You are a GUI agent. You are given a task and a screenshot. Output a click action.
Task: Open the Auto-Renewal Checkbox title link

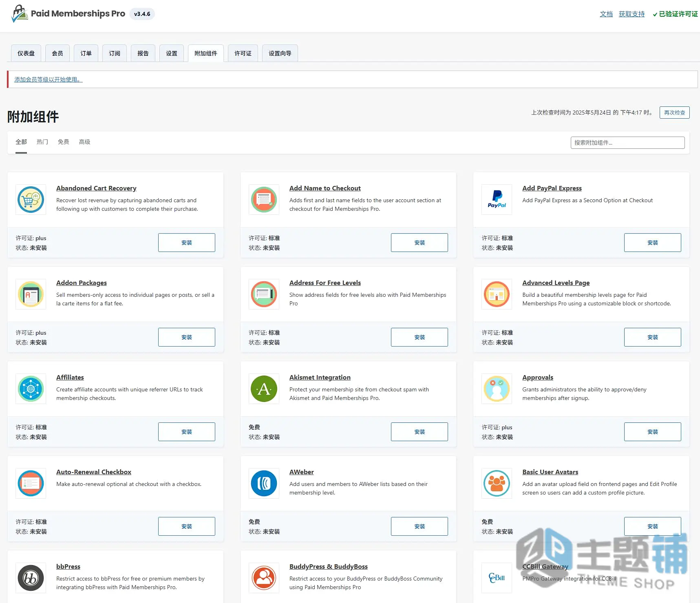tap(94, 472)
